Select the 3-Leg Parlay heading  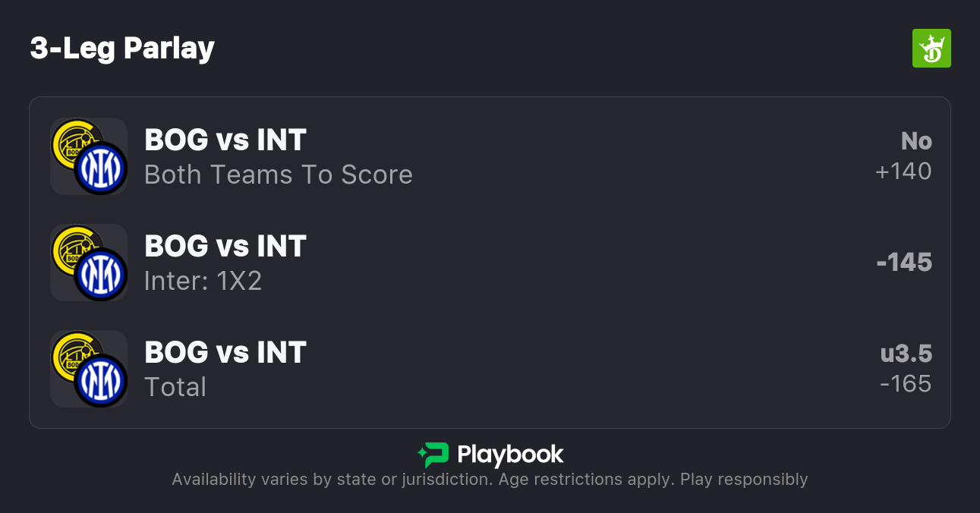122,49
